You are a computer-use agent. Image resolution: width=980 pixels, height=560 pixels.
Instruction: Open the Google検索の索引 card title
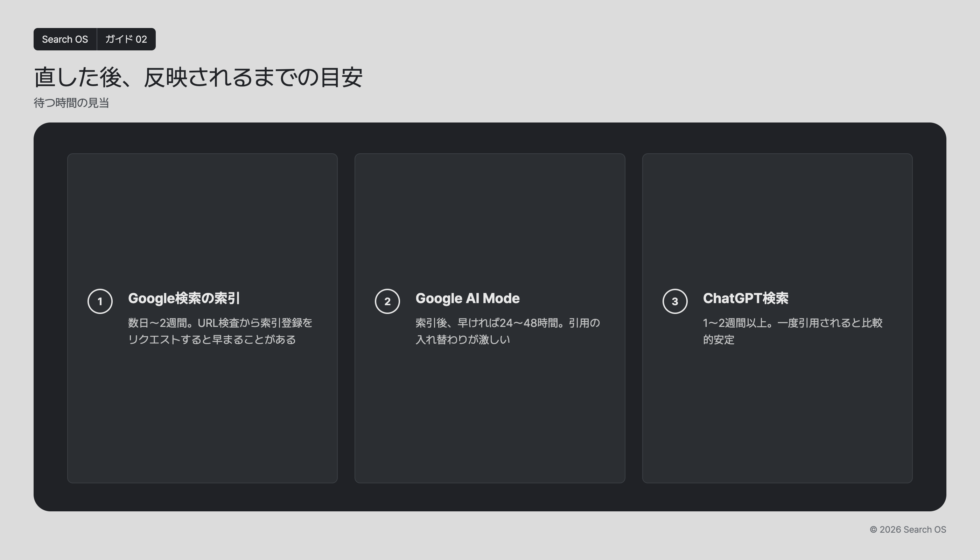click(184, 298)
